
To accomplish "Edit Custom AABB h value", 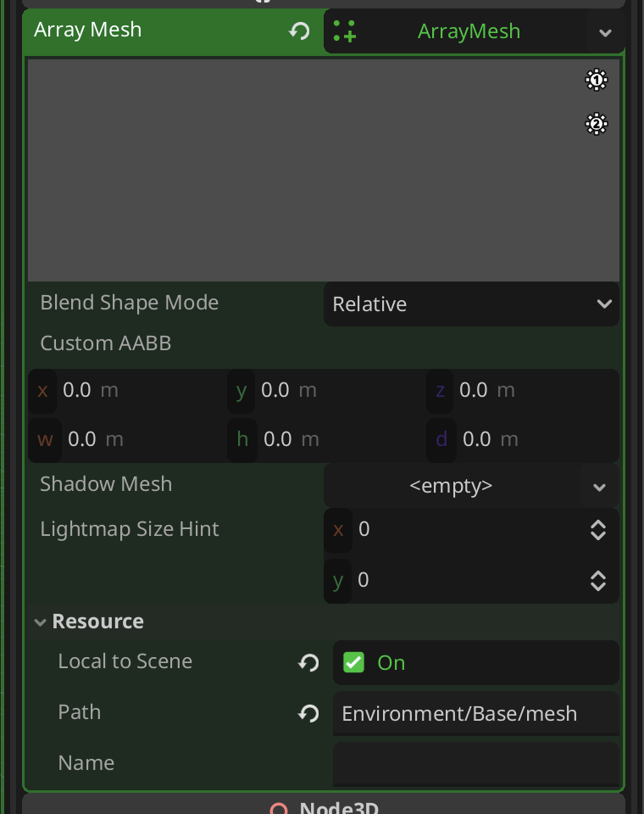I will point(326,440).
